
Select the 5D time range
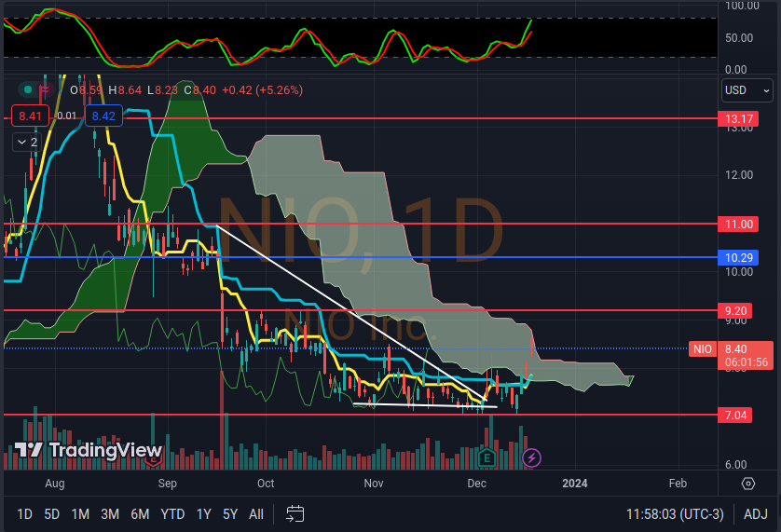click(52, 514)
